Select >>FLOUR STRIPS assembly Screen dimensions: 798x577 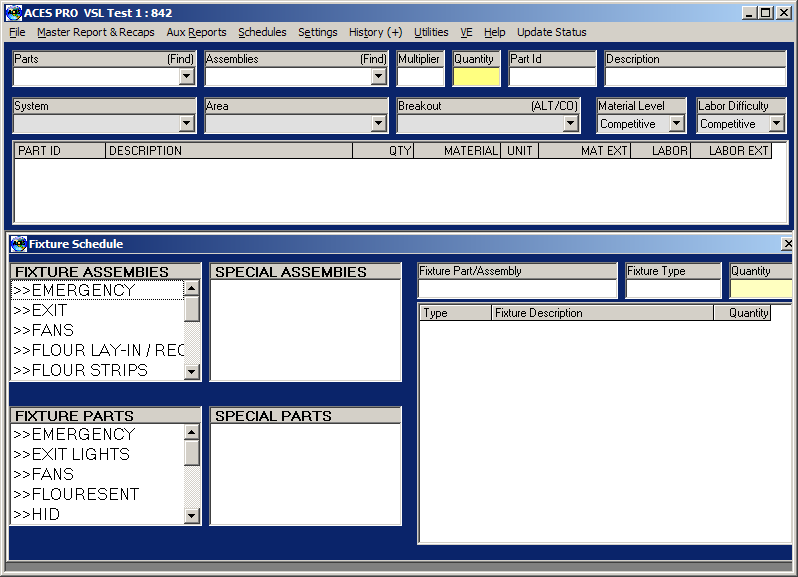coord(97,370)
